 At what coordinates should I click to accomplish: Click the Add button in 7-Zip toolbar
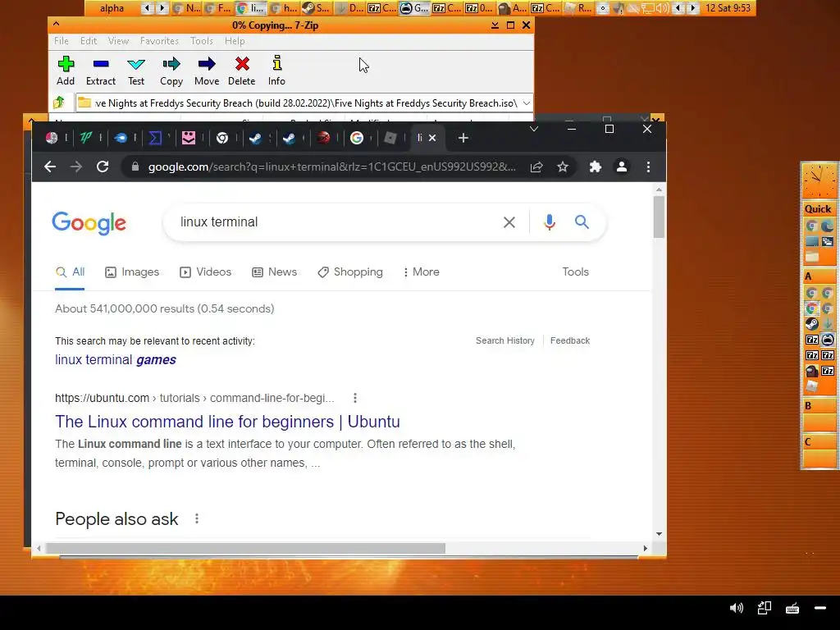coord(66,71)
